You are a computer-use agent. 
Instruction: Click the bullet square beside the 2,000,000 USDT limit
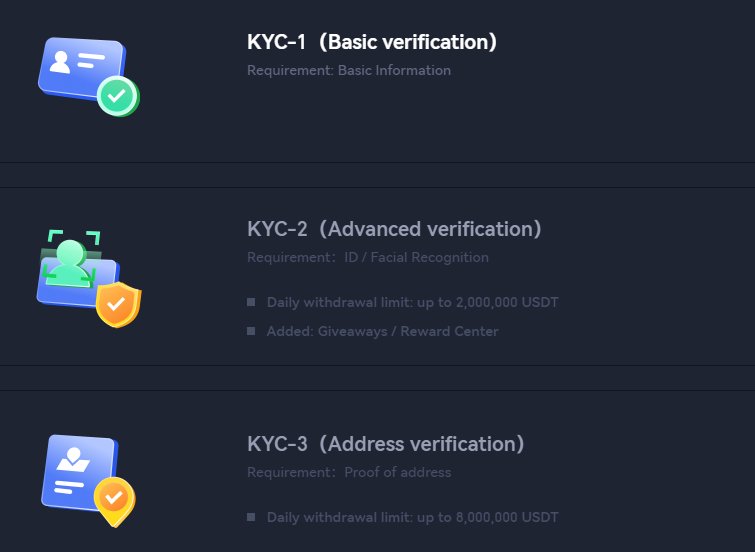coord(251,302)
